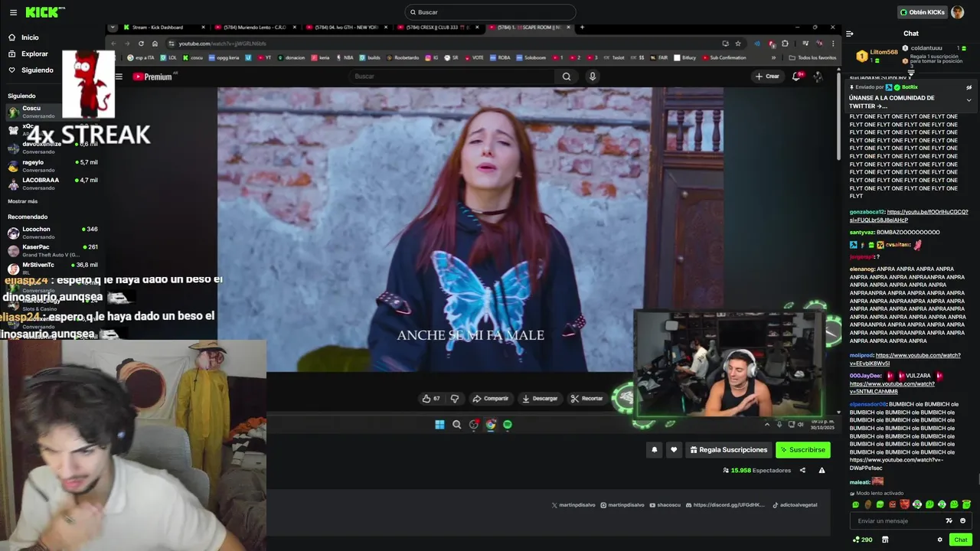Open KaserPac recommended channel
Image resolution: width=980 pixels, height=551 pixels.
[x=52, y=250]
